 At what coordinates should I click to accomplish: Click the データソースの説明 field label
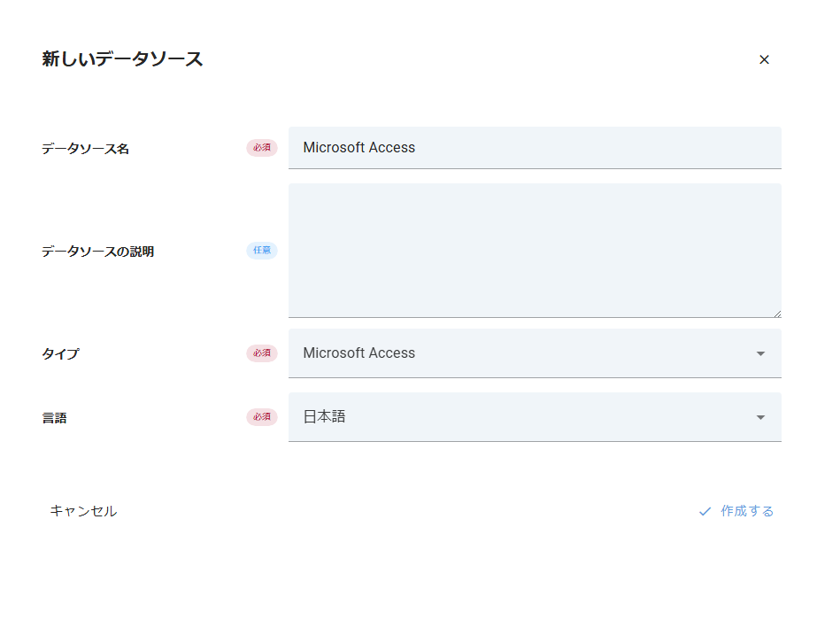pos(97,252)
